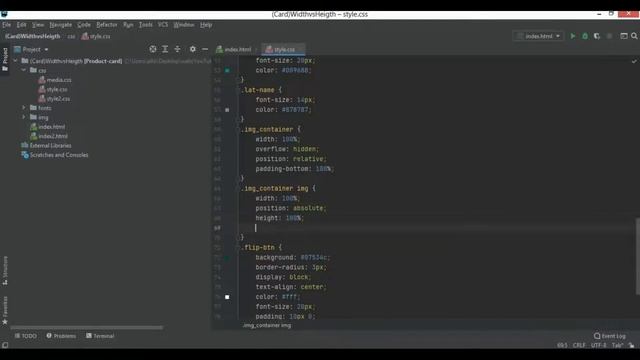Click 69:1 caret position in status bar

coord(562,345)
